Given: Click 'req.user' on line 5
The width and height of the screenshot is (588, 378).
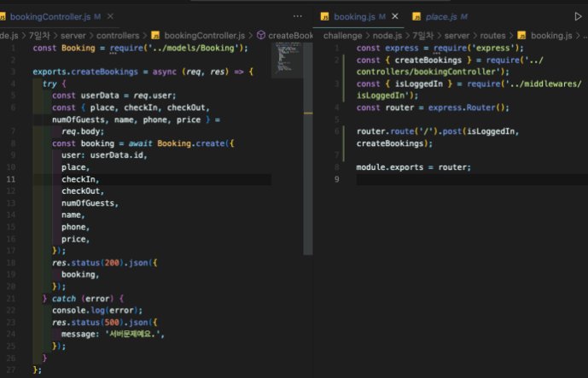Looking at the screenshot, I should point(153,96).
